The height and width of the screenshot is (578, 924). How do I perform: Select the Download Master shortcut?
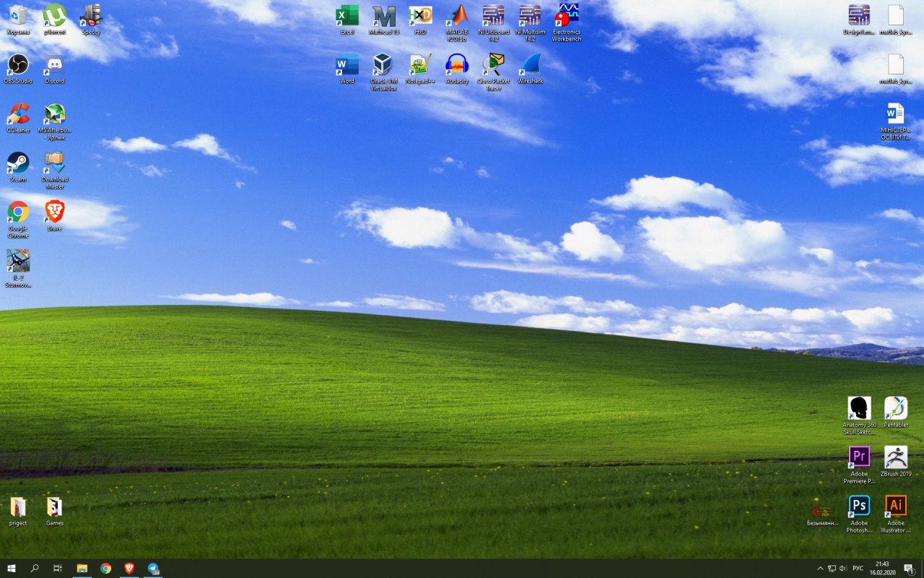[x=55, y=171]
